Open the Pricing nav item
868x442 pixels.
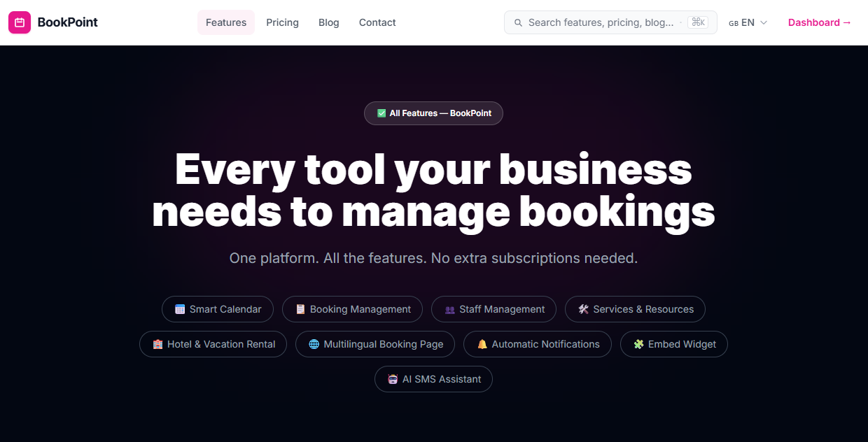point(282,22)
